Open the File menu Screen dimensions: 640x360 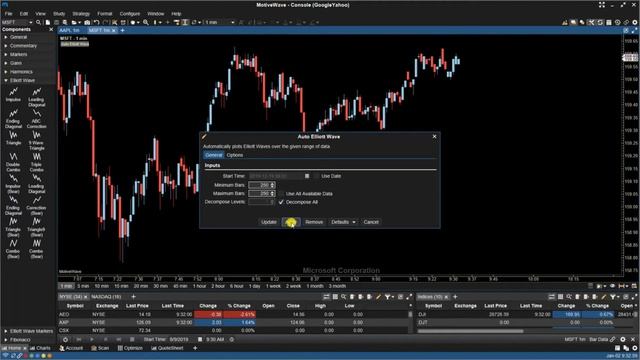[x=9, y=13]
